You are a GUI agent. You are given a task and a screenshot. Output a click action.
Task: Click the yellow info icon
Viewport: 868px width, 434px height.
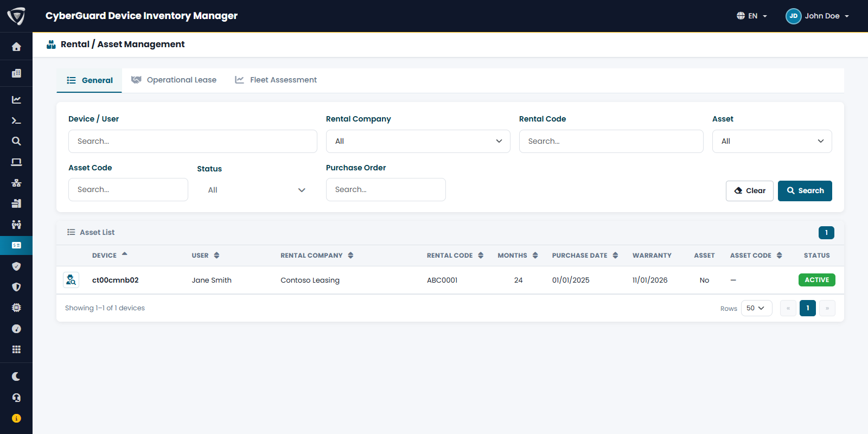coord(16,418)
